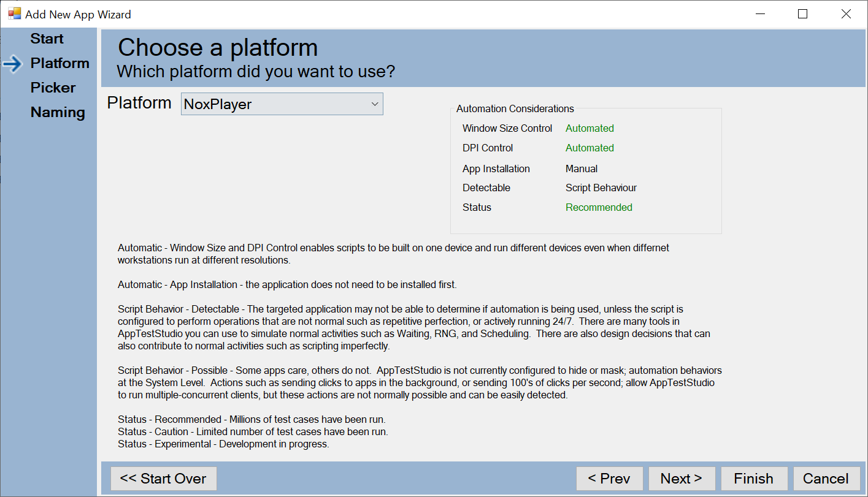The height and width of the screenshot is (497, 868).
Task: Click the 'Detectable' label
Action: click(486, 188)
